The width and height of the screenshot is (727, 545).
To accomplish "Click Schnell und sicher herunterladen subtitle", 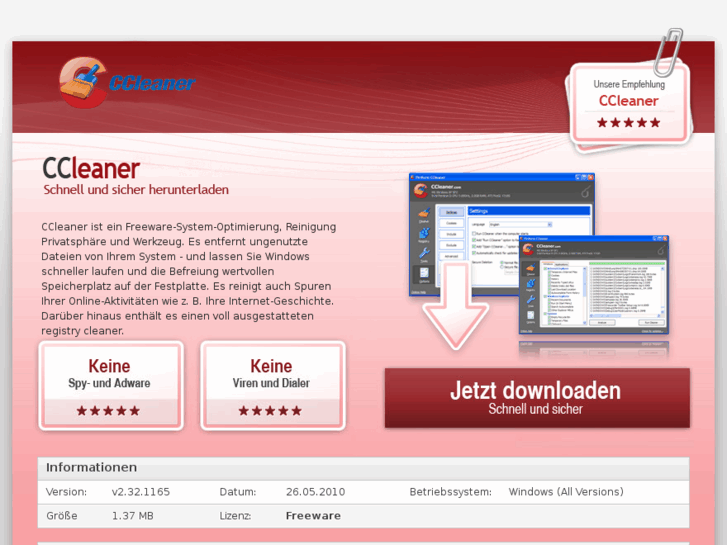I will coord(136,190).
